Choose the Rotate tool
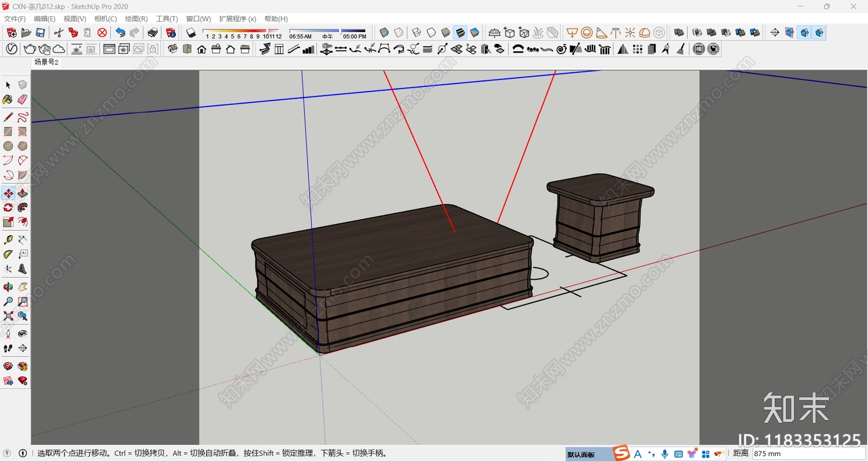This screenshot has width=868, height=462. (x=8, y=207)
